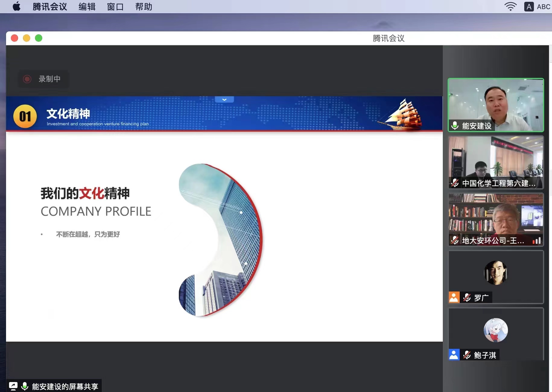Click signal strength bars on 地大安环公司 tile

pos(536,241)
